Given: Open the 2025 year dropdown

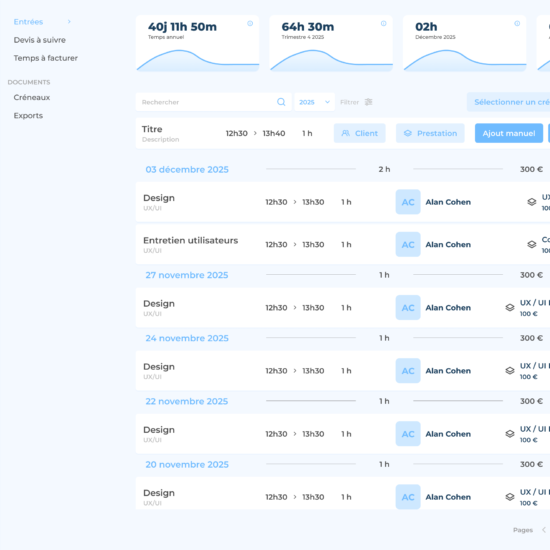Looking at the screenshot, I should [314, 102].
